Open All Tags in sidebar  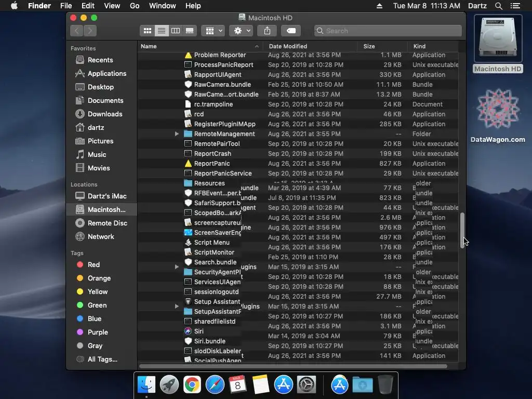(x=102, y=360)
